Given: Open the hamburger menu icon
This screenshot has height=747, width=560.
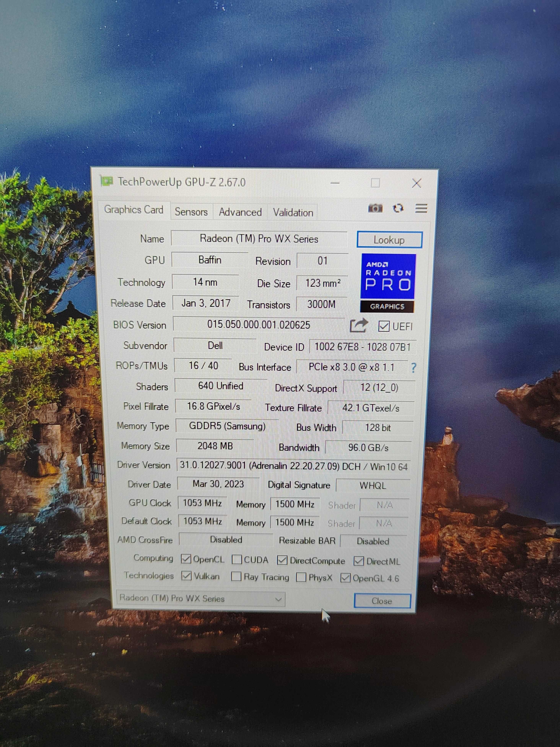Looking at the screenshot, I should pos(421,208).
